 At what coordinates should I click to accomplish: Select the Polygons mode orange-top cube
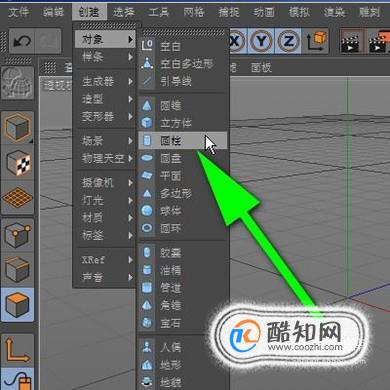pos(18,305)
